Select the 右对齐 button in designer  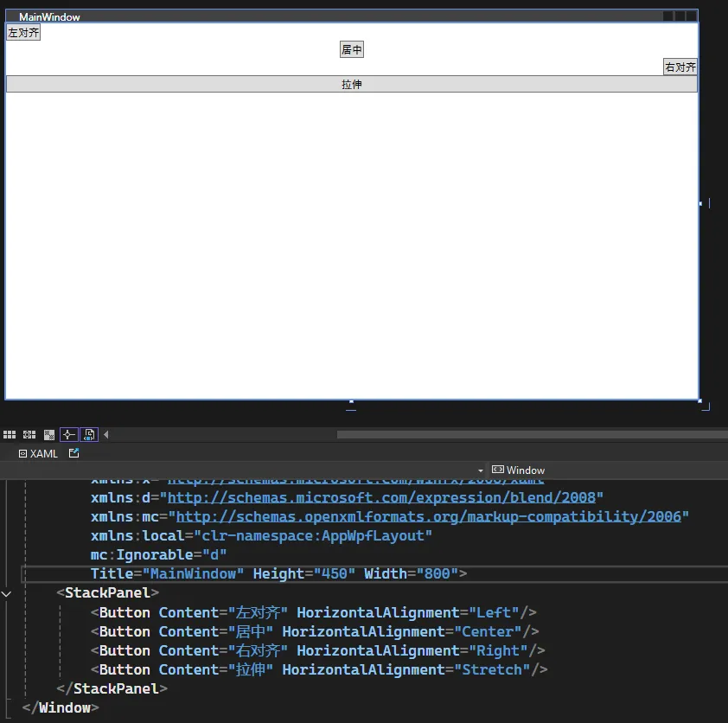point(680,67)
